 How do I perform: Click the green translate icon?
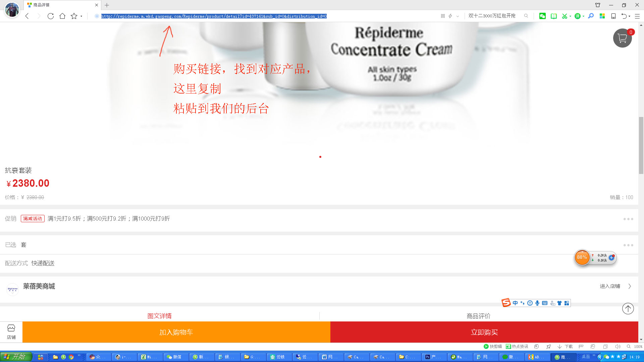578,16
